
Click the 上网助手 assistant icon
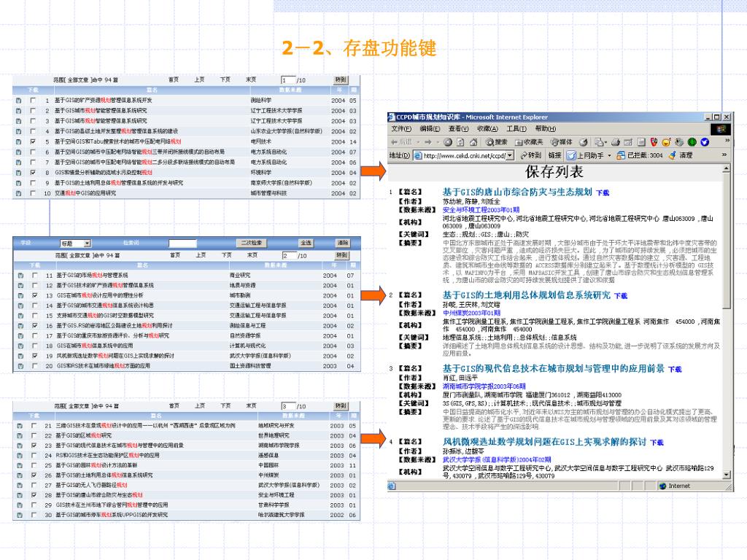571,155
